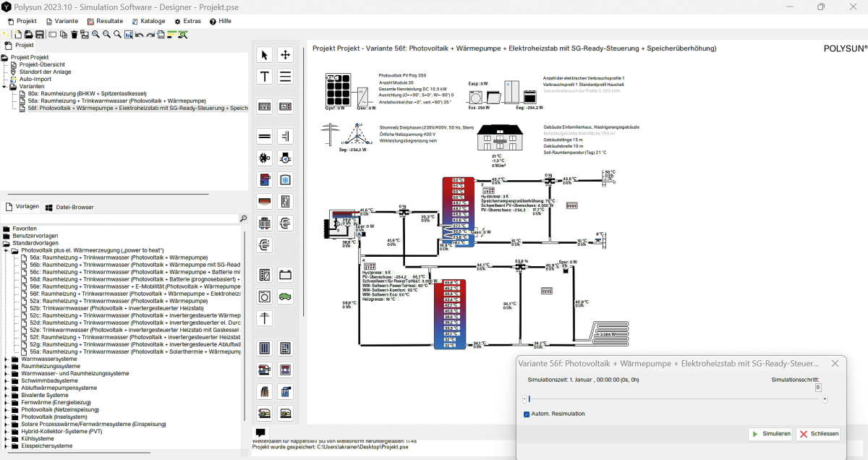The height and width of the screenshot is (460, 868).
Task: Select Projekt-Übersicht in project tree
Action: coord(42,64)
